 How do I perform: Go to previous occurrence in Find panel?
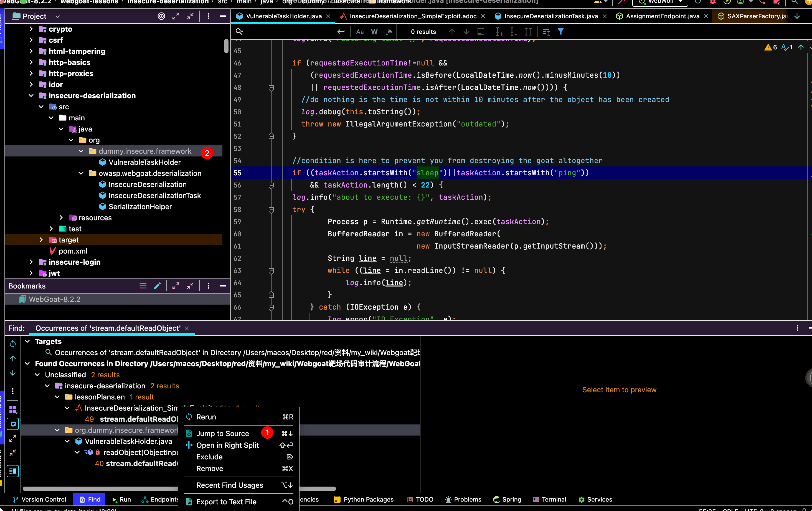[13, 358]
